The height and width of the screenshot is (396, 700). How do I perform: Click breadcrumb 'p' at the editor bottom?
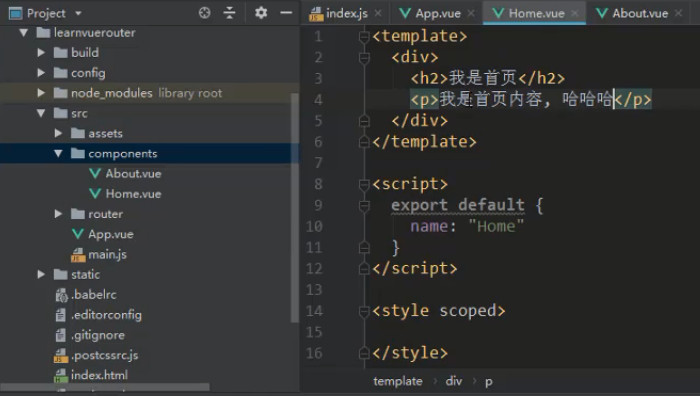[x=489, y=382]
